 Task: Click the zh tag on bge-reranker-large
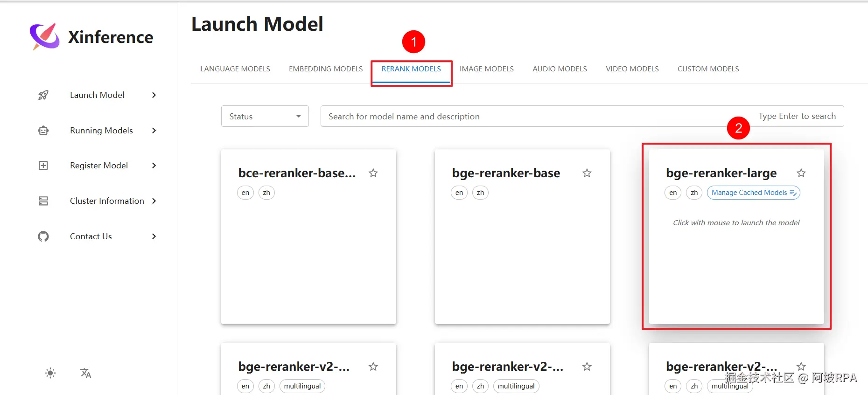(694, 193)
